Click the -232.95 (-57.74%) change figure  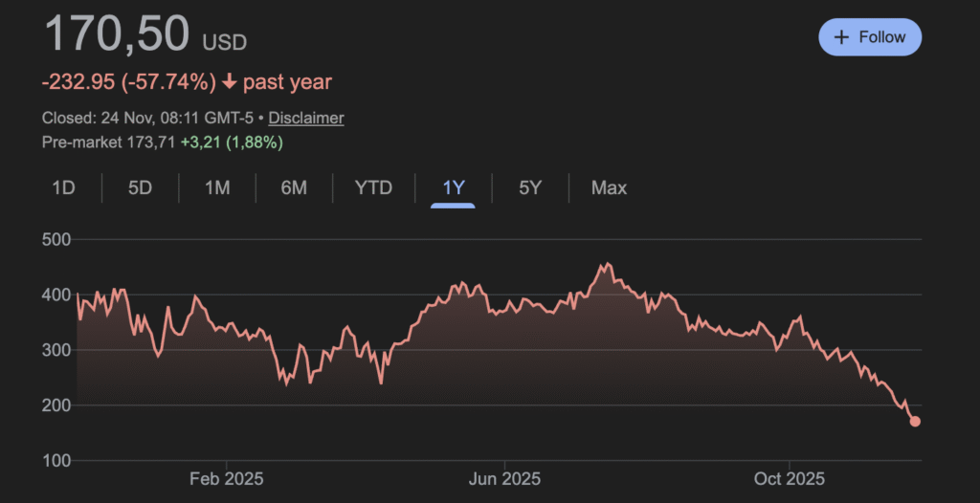129,82
